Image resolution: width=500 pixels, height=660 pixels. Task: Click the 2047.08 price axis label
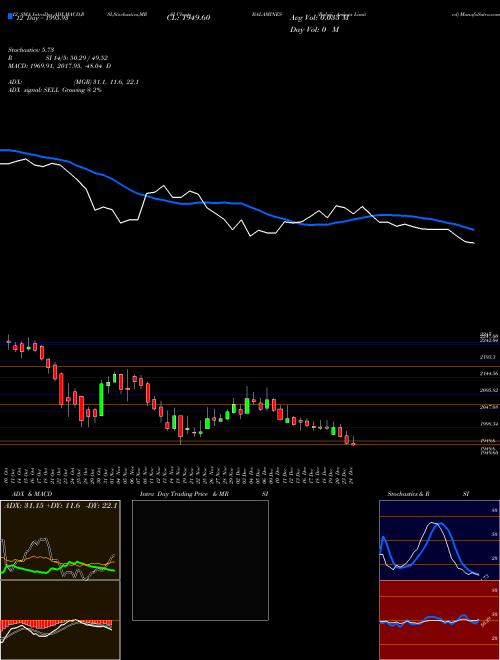click(488, 407)
